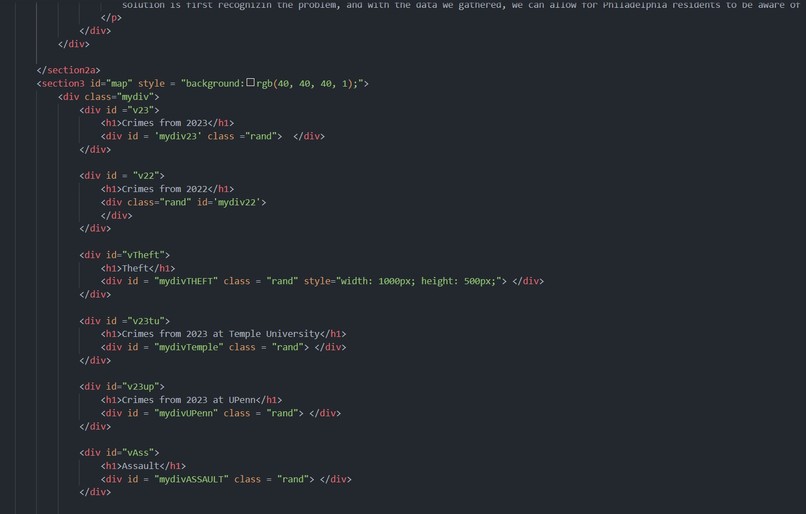The height and width of the screenshot is (514, 806).
Task: Click the mydivTemple div line
Action: click(x=224, y=347)
